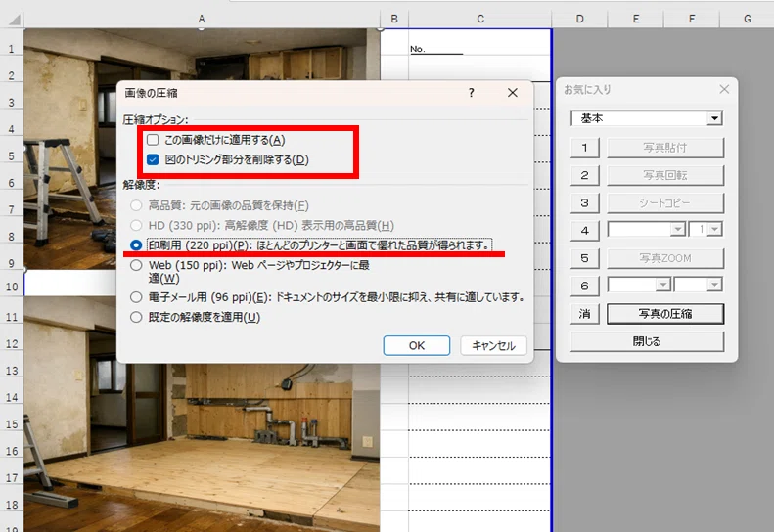Open the first combo box in row 4

[678, 230]
